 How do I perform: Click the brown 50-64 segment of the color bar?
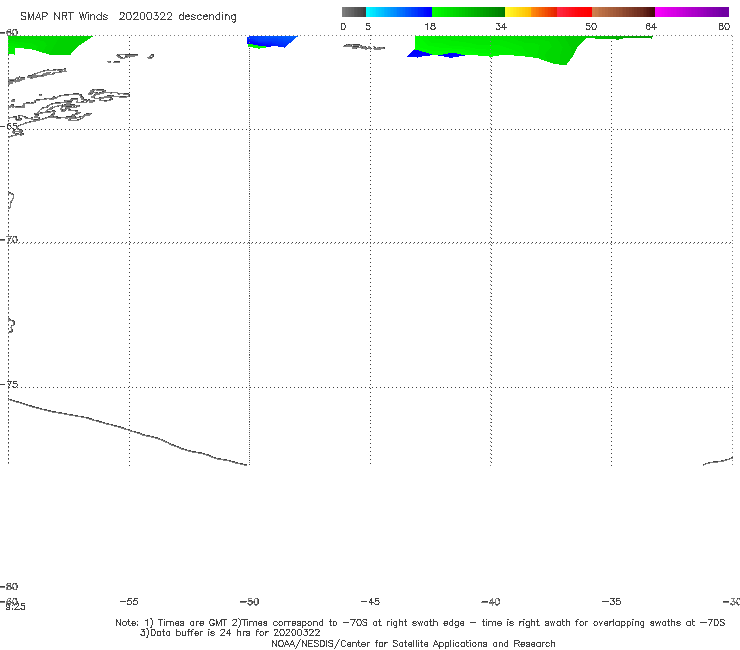pos(623,12)
